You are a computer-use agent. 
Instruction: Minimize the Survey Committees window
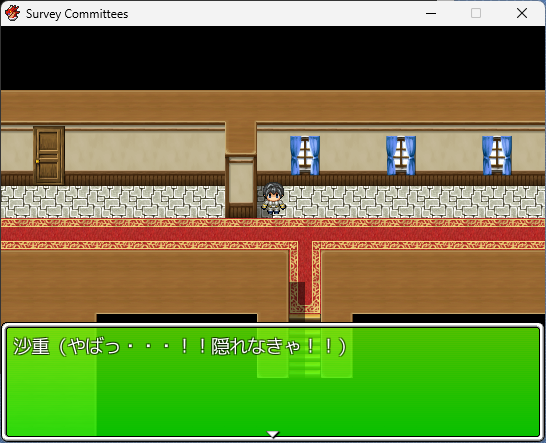[431, 14]
